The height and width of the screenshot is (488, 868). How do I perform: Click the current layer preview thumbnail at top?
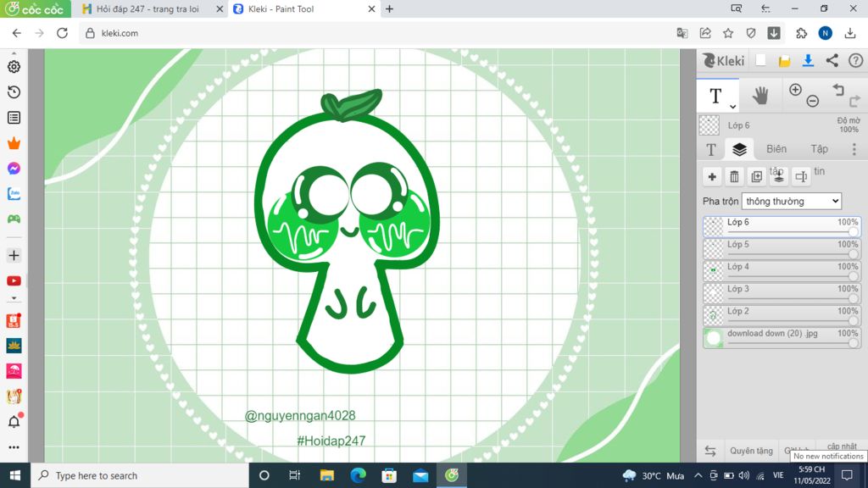(x=709, y=125)
